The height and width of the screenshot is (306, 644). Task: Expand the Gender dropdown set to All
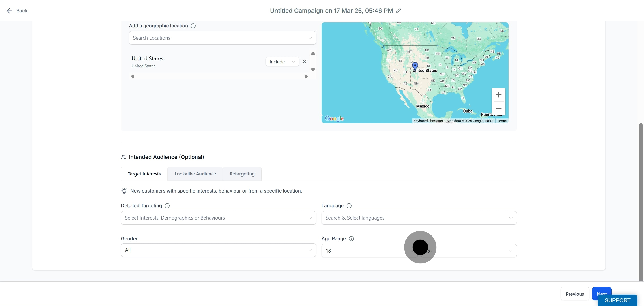pyautogui.click(x=218, y=250)
